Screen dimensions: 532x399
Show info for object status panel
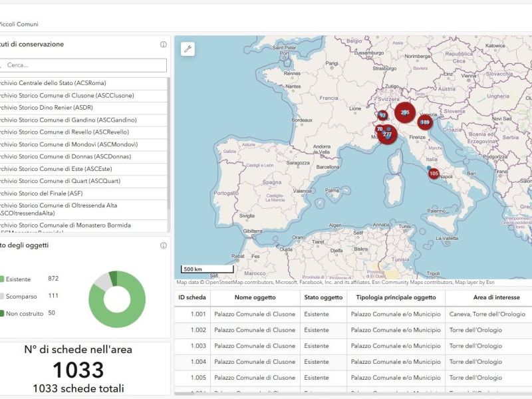pos(163,245)
